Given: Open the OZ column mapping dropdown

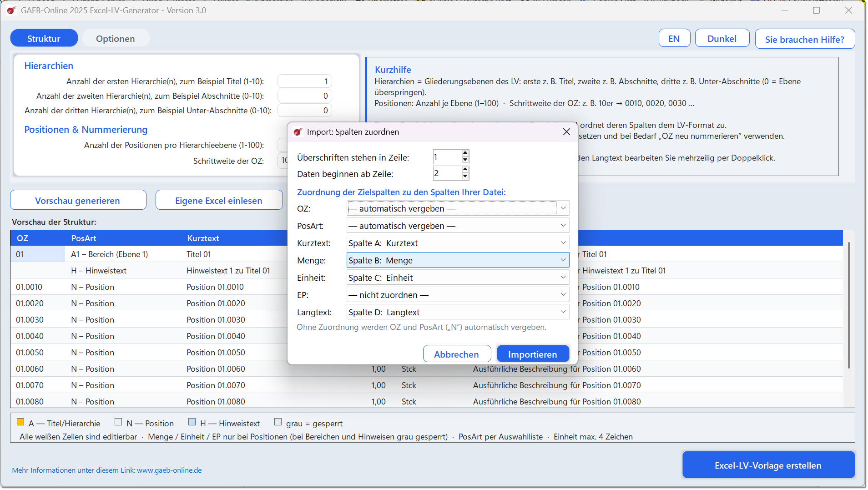Looking at the screenshot, I should pyautogui.click(x=458, y=208).
